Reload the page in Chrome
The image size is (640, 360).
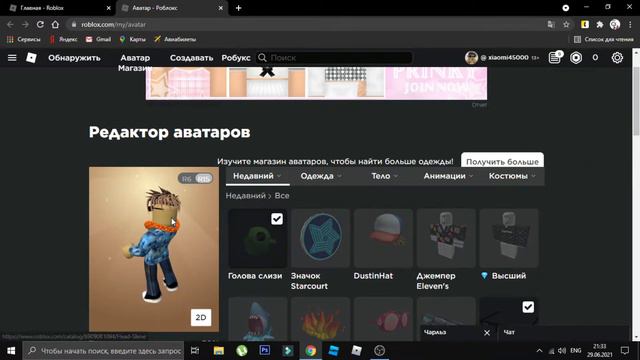point(40,24)
